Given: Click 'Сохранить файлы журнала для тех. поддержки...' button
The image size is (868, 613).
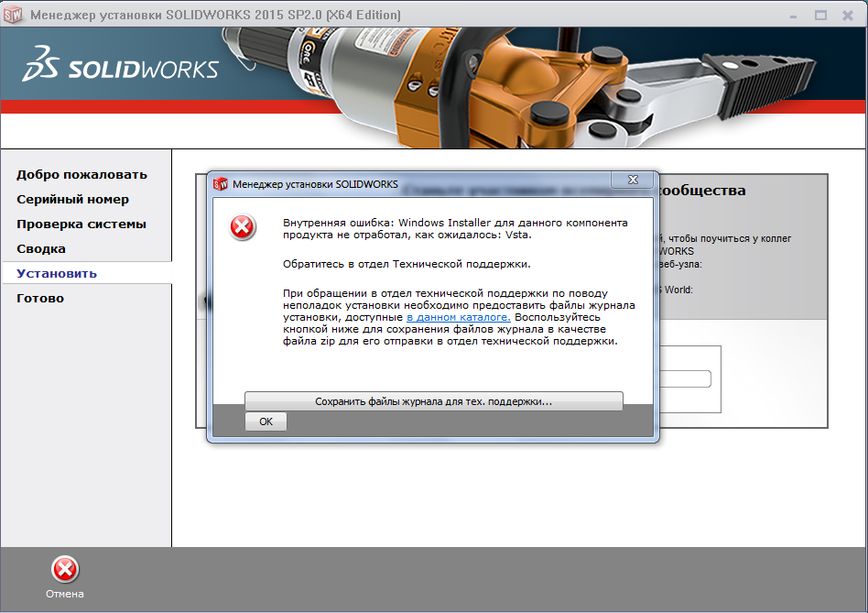Looking at the screenshot, I should [x=433, y=401].
